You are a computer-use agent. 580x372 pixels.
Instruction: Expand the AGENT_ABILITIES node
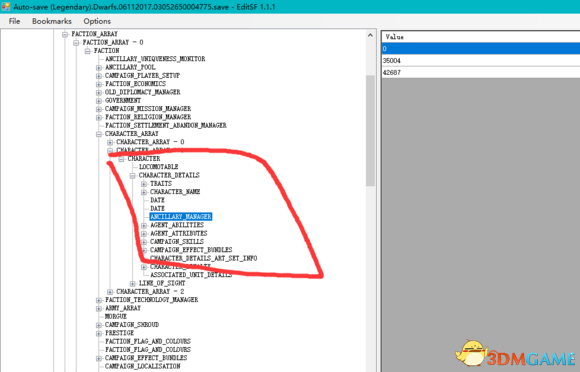click(144, 225)
